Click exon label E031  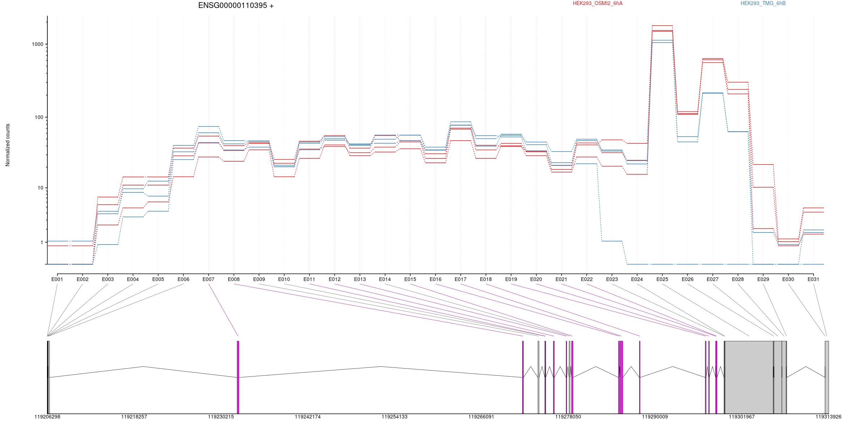pos(813,279)
